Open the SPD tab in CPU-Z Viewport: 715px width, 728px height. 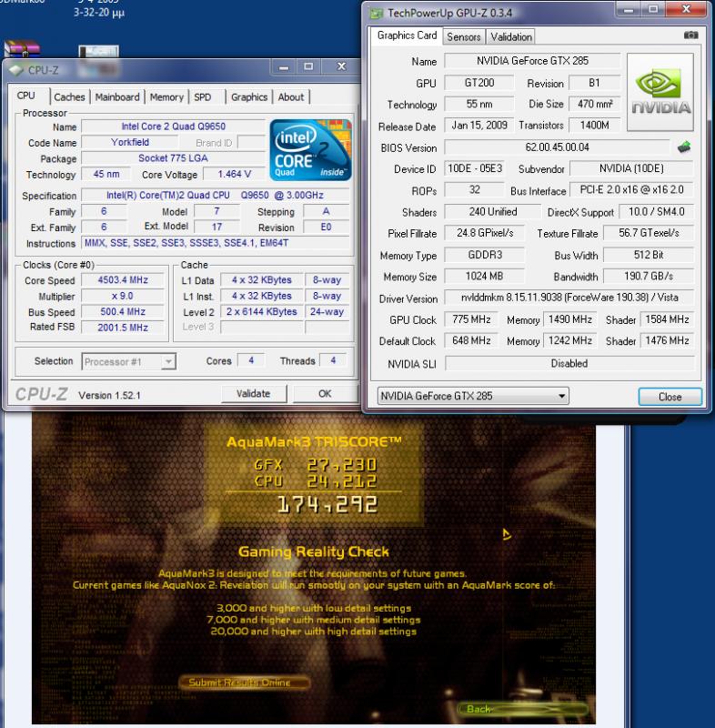(x=202, y=97)
